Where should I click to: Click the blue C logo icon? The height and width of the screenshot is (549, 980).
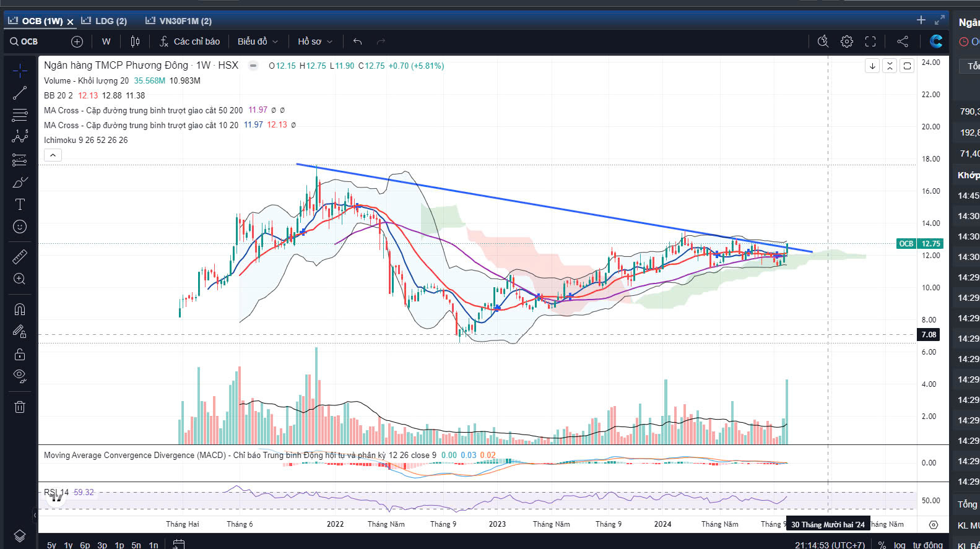936,41
